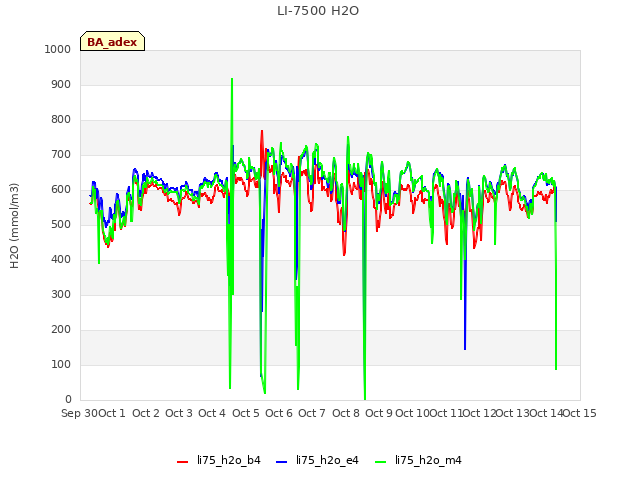This screenshot has height=480, width=640.
Task: Click the Oct 7 x-axis date label
Action: 312,413
